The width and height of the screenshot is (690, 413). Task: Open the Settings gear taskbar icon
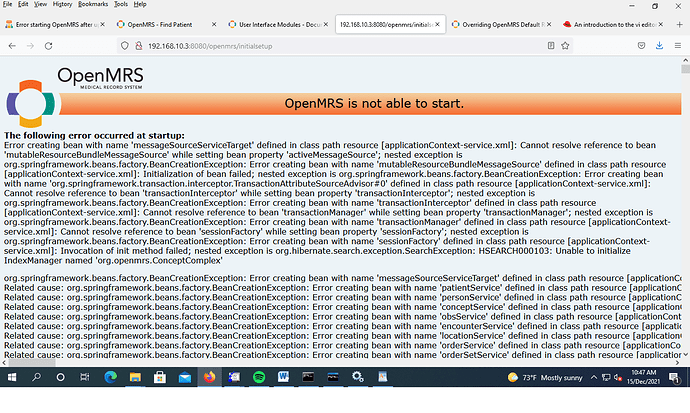click(x=357, y=377)
